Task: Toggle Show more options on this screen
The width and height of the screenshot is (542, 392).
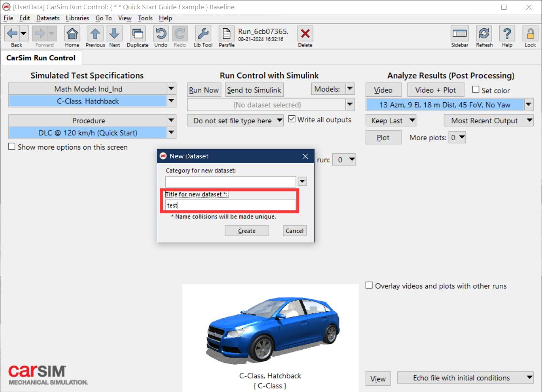Action: [12, 147]
